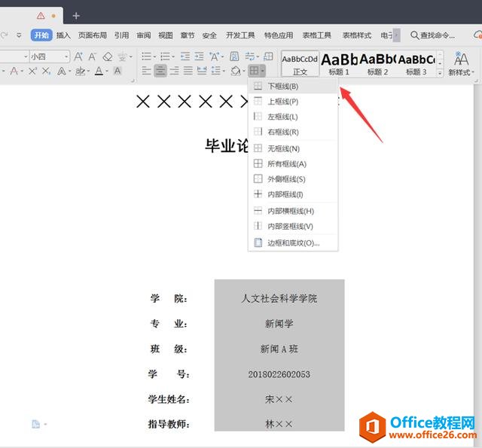Clear formatting with the eraser icon
The height and width of the screenshot is (448, 482).
[108, 56]
